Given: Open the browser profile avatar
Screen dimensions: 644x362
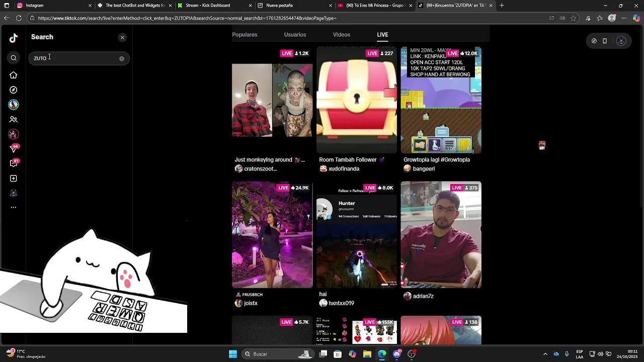Looking at the screenshot, I should (612, 18).
